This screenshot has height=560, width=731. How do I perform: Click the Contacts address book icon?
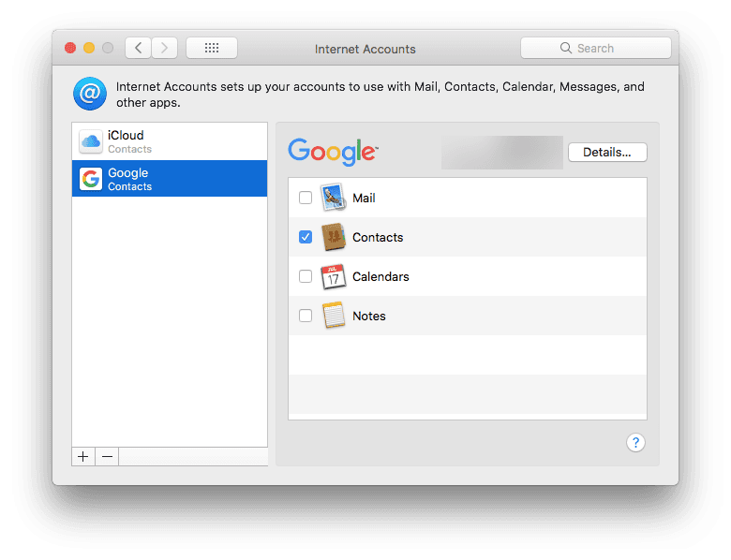334,237
